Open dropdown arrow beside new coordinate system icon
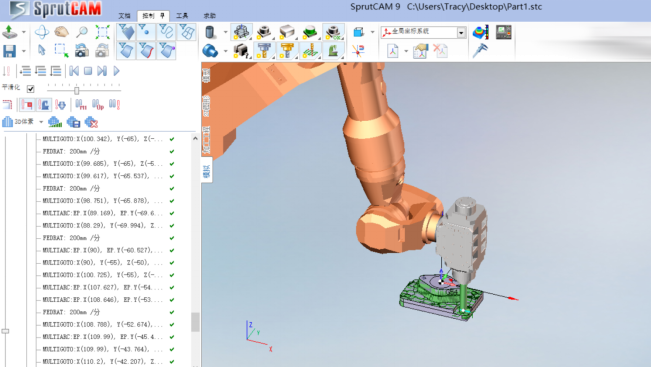This screenshot has height=367, width=652. coord(406,51)
